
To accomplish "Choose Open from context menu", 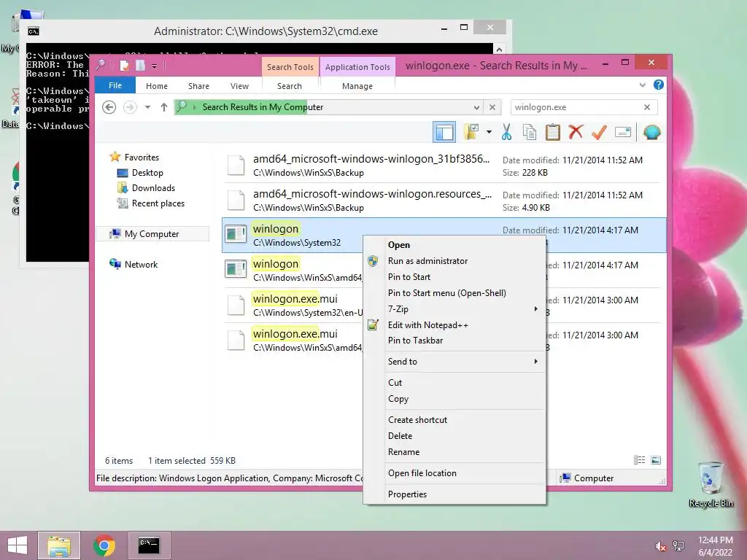I will (x=455, y=245).
